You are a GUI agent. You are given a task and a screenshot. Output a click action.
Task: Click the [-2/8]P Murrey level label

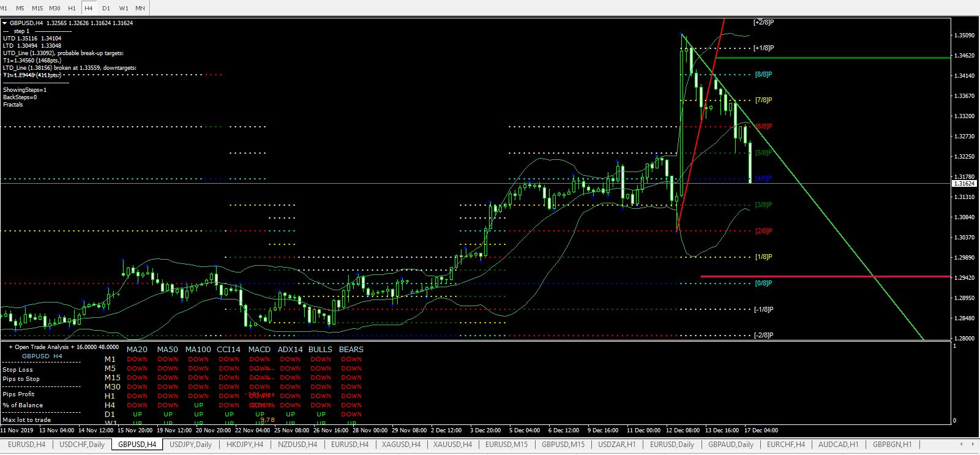763,335
